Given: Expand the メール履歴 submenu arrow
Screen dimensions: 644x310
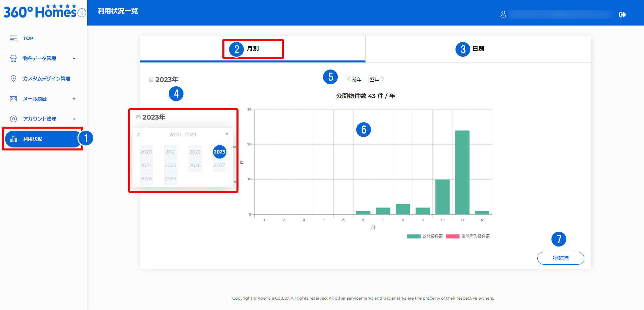Looking at the screenshot, I should (x=74, y=99).
